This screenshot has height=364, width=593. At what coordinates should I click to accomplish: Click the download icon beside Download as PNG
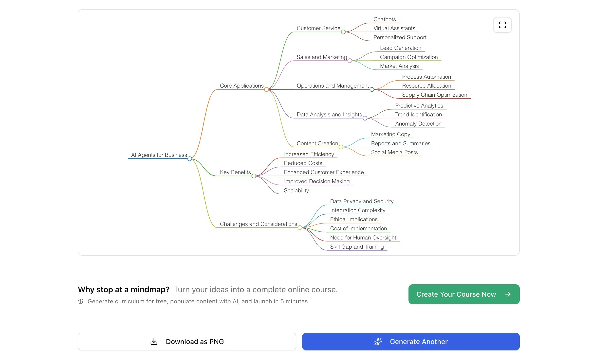tap(154, 342)
